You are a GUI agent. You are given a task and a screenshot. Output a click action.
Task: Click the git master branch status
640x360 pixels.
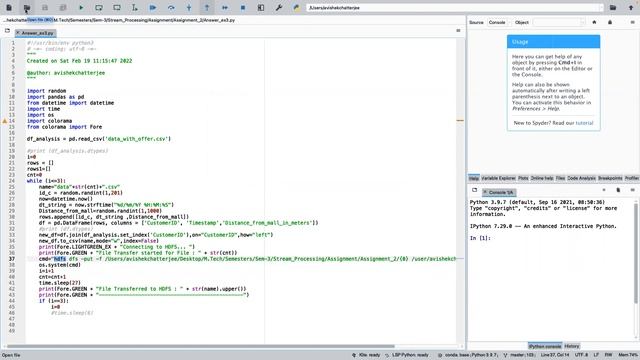(520, 355)
